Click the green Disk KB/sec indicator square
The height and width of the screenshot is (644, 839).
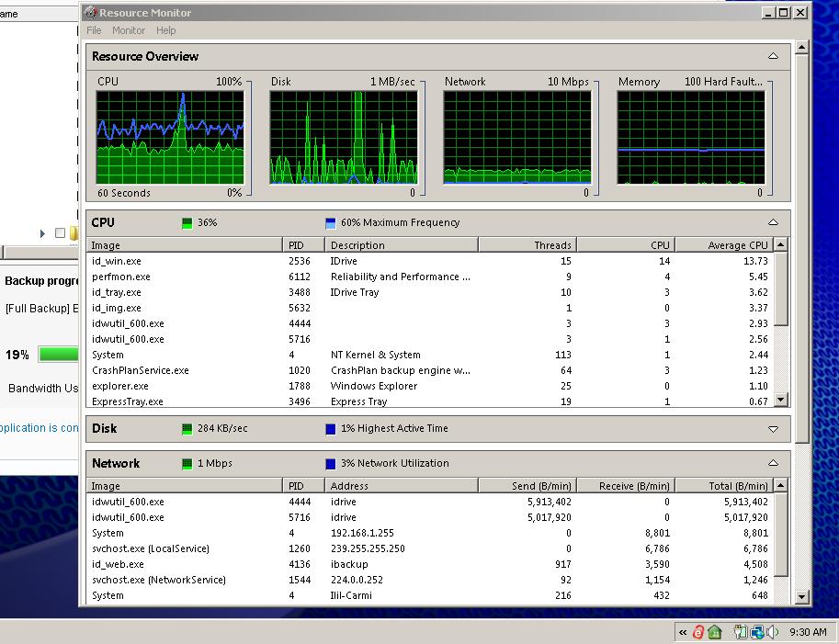point(187,429)
